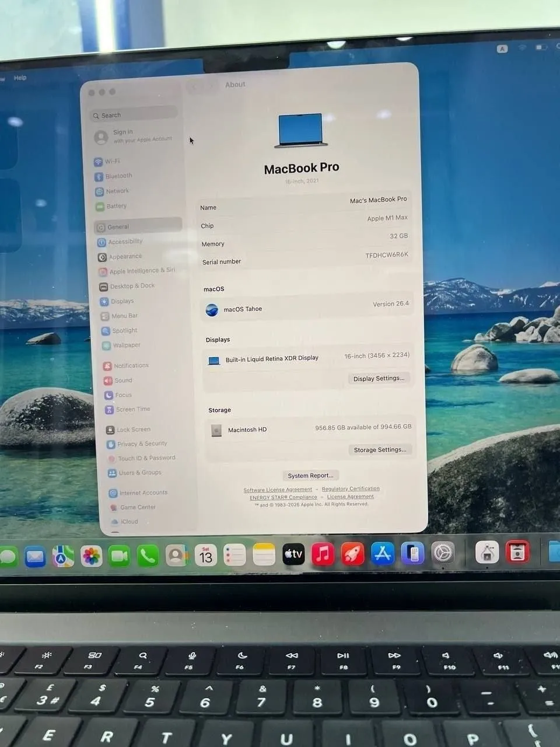
Task: Click the System Settings gear in Dock
Action: (x=443, y=553)
